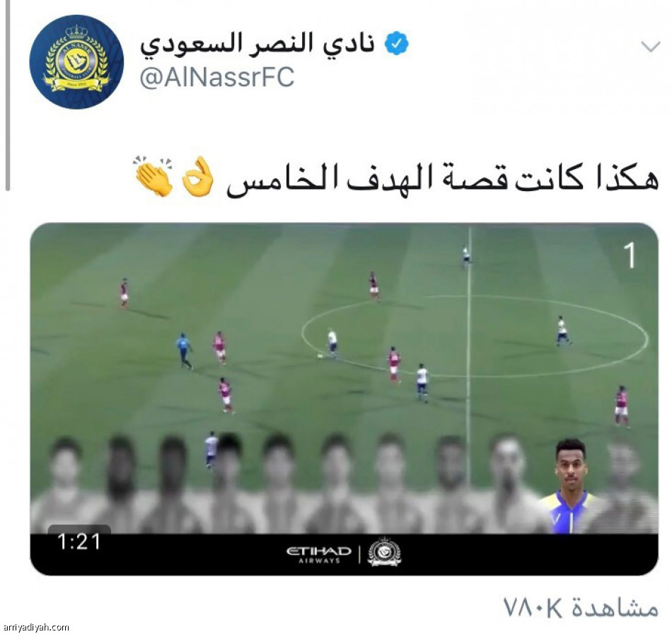Expand the tweet options chevron

651,46
